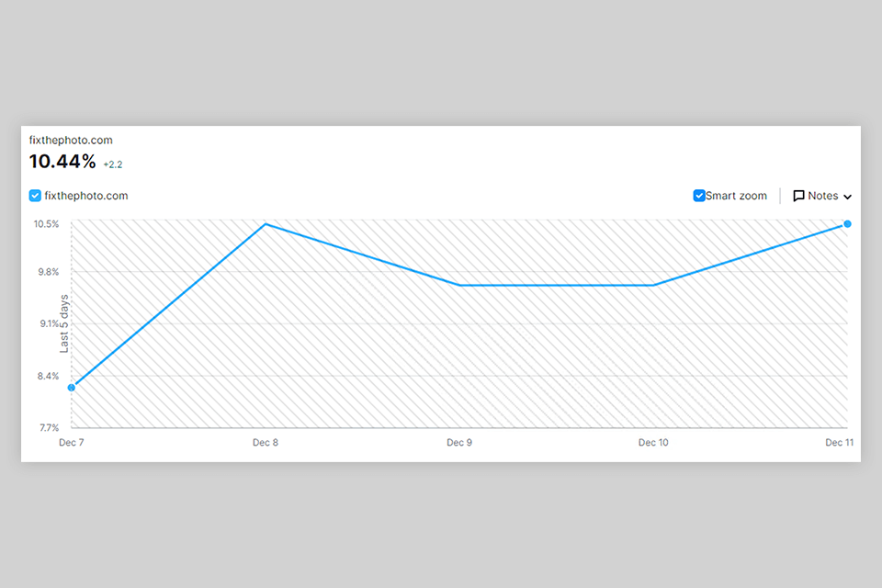This screenshot has height=588, width=882.
Task: Click the Dec 10 x-axis label
Action: point(653,443)
